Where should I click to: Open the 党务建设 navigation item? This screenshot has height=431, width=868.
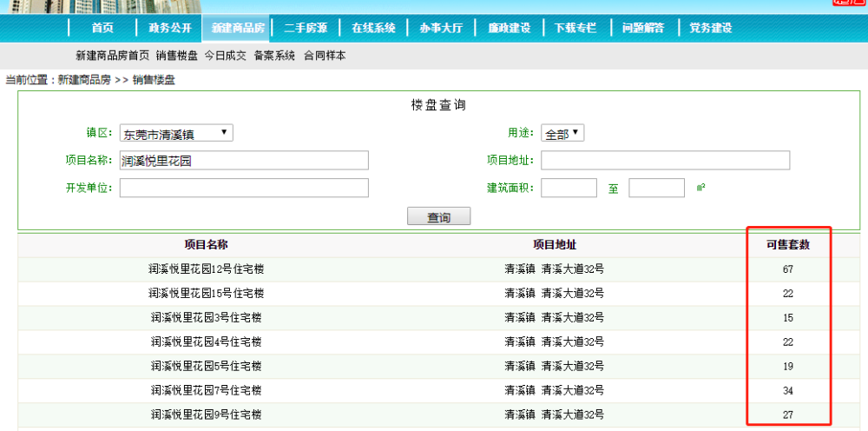point(711,29)
